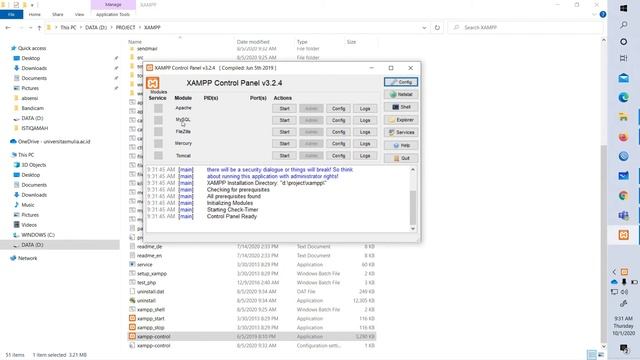Toggle the Tomcat service checkbox
This screenshot has height=360, width=640.
tap(158, 156)
